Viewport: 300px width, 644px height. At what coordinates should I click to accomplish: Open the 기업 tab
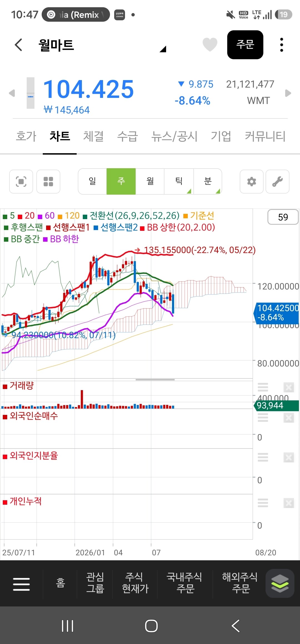(221, 136)
